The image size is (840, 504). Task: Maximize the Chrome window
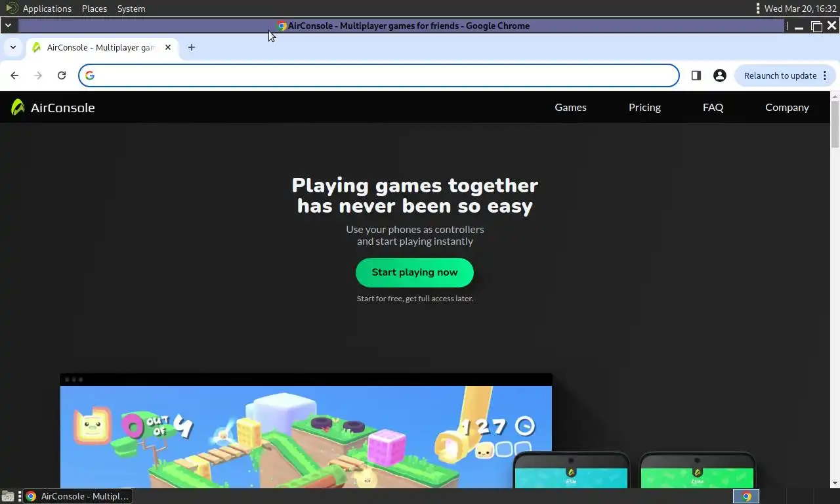click(816, 26)
